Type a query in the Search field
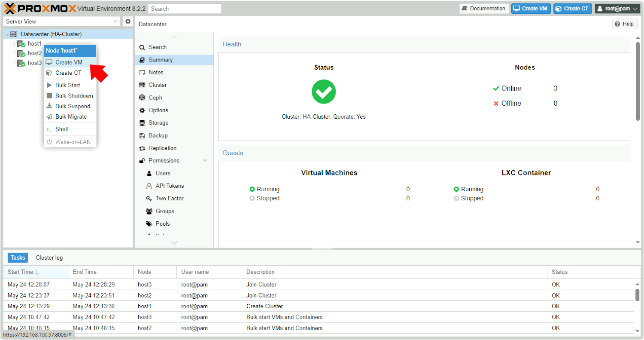Viewport: 644px width, 340px height. coord(185,8)
